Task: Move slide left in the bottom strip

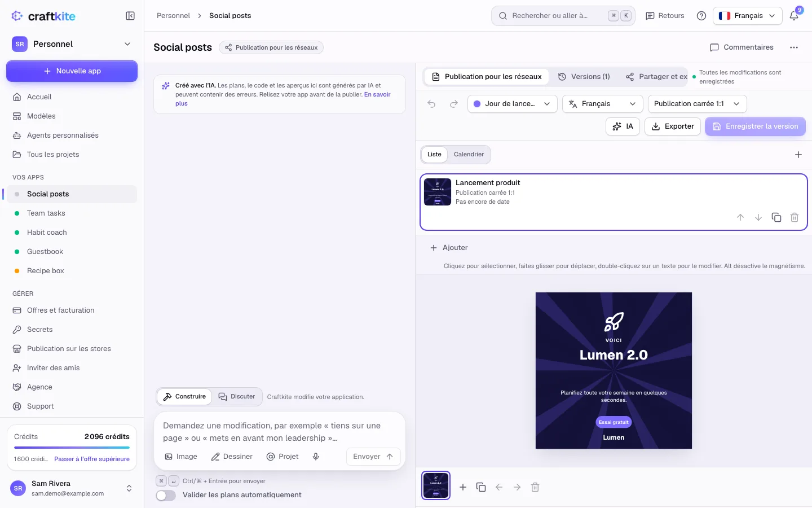Action: pos(499,487)
